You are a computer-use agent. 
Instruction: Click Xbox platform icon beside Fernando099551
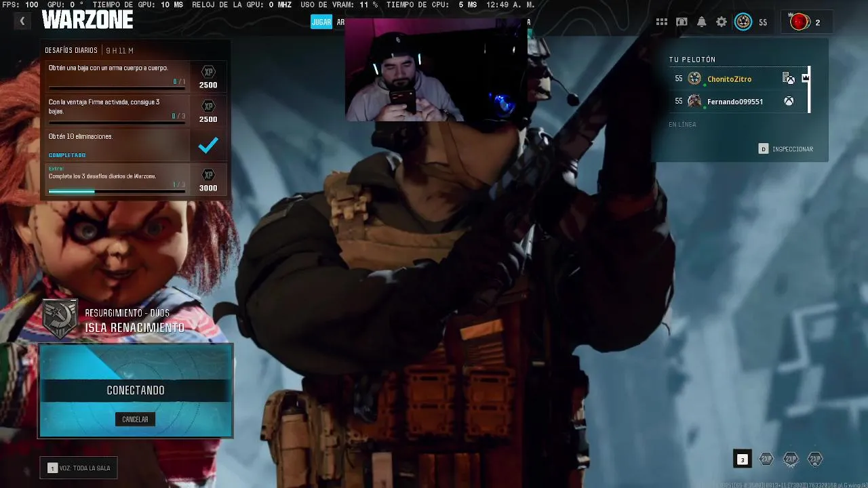point(789,101)
